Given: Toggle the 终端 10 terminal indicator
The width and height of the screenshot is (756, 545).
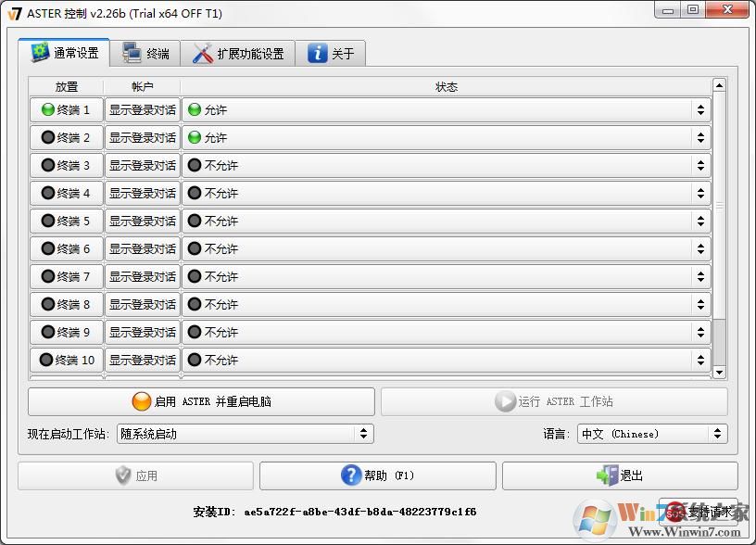Looking at the screenshot, I should [66, 360].
